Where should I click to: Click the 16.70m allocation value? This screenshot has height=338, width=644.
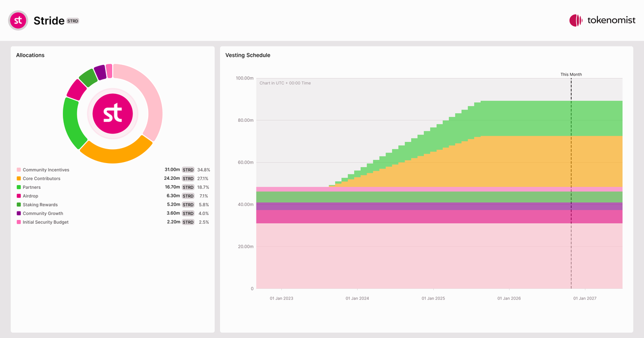coord(172,187)
